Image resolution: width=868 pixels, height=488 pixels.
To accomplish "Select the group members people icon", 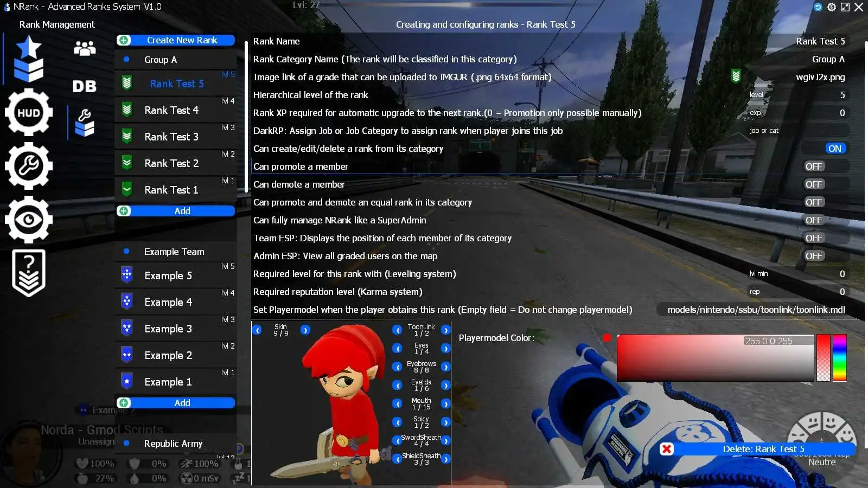I will tap(85, 49).
